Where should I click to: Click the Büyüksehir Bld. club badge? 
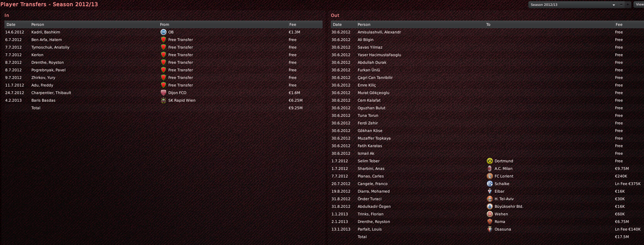click(x=490, y=206)
